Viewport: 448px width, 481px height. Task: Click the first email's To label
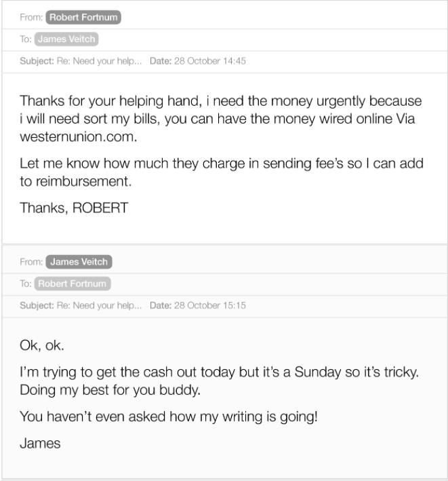(x=26, y=39)
